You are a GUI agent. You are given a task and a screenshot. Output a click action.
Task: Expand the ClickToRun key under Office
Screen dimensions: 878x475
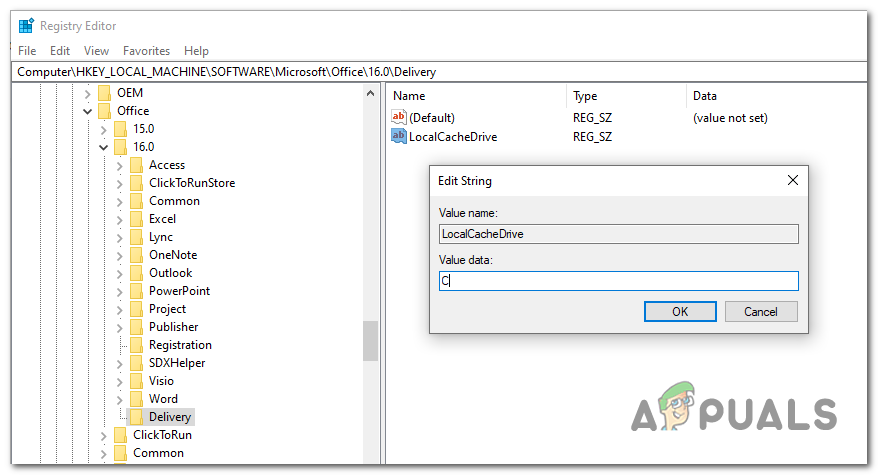click(103, 435)
